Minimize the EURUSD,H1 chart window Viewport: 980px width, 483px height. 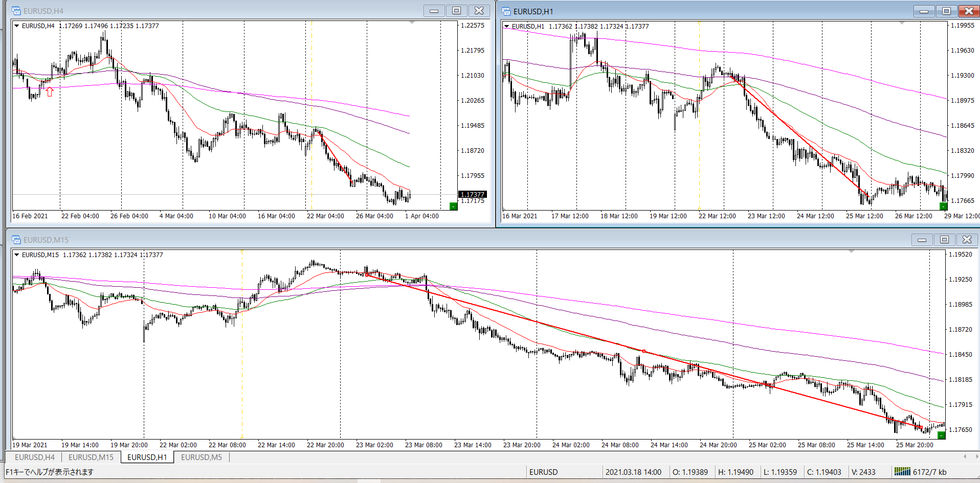924,11
